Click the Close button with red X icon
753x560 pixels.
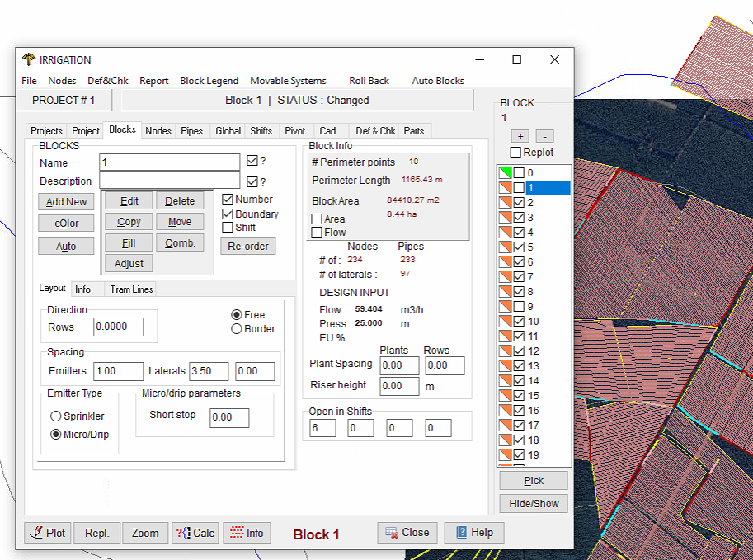pyautogui.click(x=407, y=533)
